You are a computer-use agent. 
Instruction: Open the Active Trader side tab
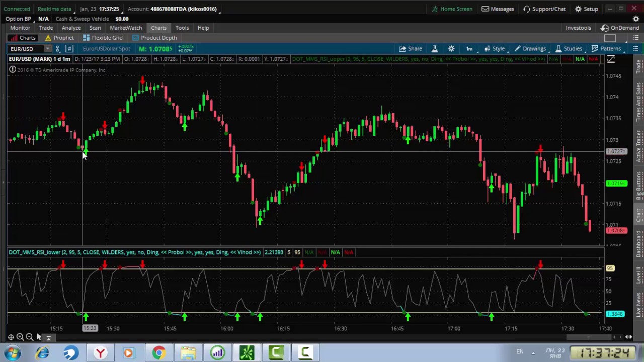(x=638, y=146)
